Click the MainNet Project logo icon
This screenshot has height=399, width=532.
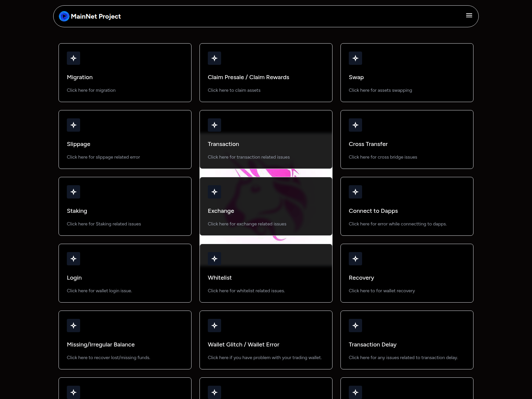pos(64,16)
